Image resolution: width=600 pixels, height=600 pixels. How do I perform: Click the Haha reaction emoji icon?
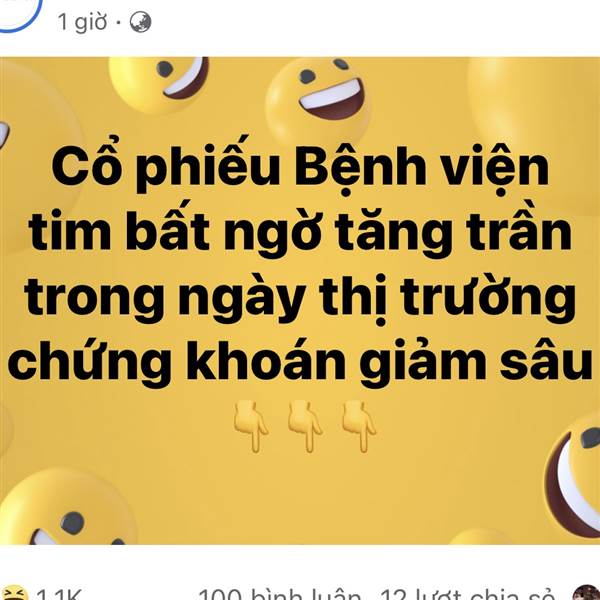pyautogui.click(x=14, y=593)
